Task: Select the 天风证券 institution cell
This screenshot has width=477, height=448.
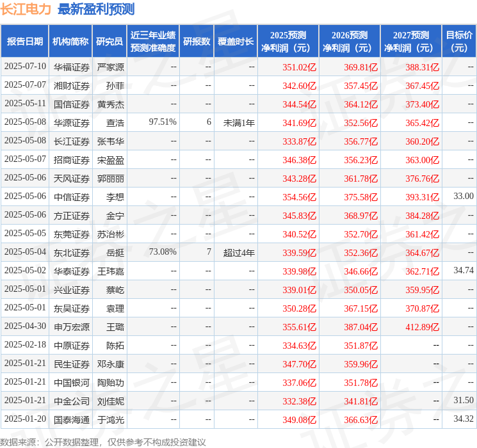Action: pos(72,179)
